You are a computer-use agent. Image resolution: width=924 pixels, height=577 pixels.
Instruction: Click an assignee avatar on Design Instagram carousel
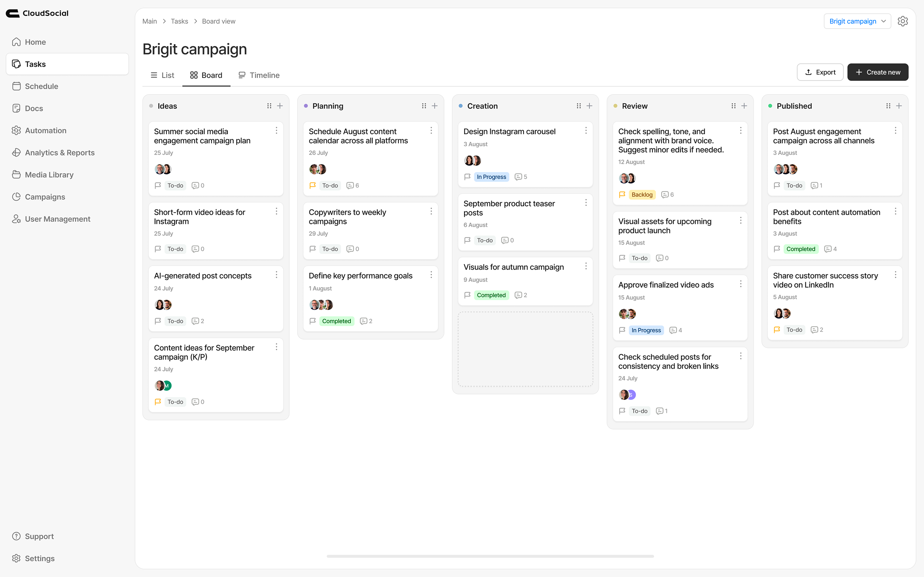(x=469, y=160)
